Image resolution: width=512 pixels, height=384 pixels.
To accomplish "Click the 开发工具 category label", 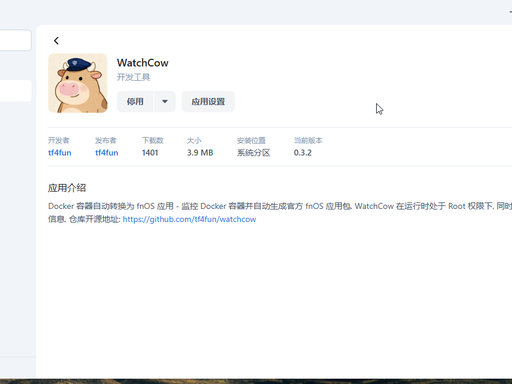I will (133, 77).
